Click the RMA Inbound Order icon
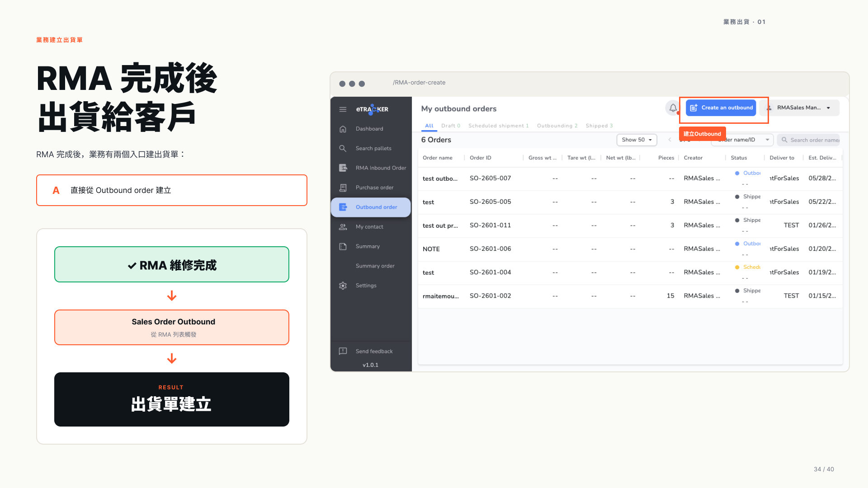This screenshot has width=868, height=488. coord(343,168)
